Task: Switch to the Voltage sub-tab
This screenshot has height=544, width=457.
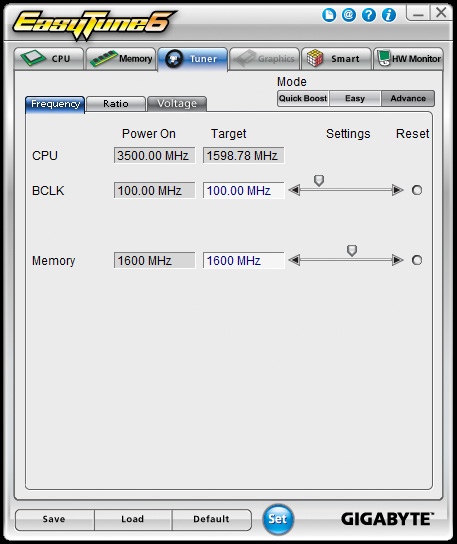Action: point(177,104)
